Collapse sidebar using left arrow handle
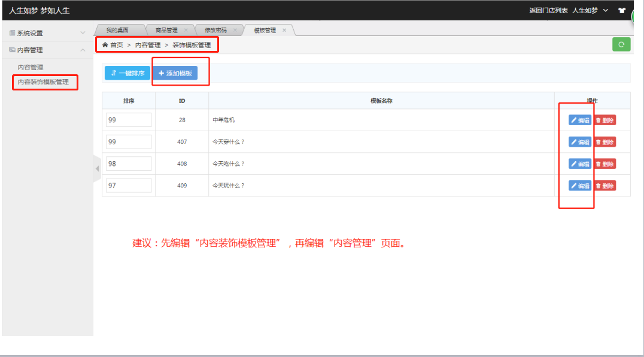This screenshot has width=644, height=357. pos(97,169)
